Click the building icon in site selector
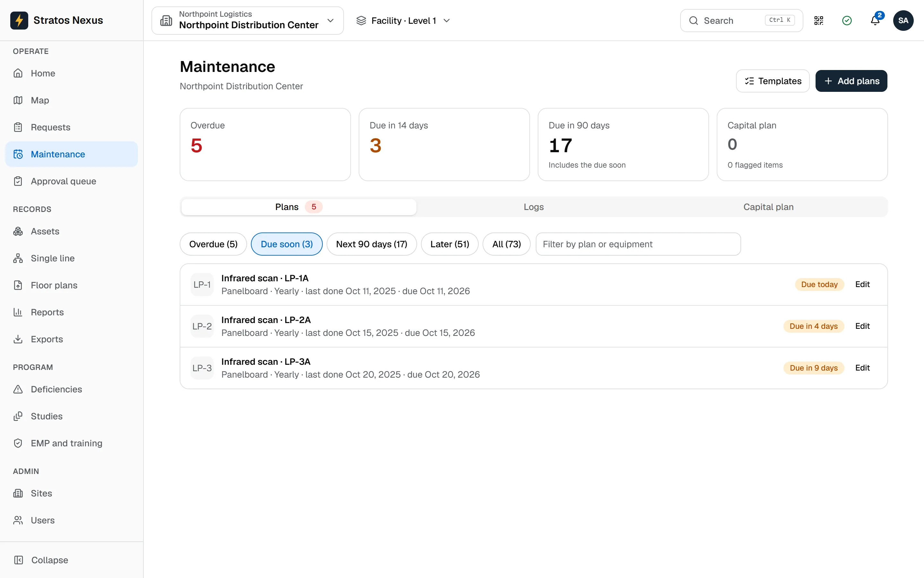 pos(166,21)
